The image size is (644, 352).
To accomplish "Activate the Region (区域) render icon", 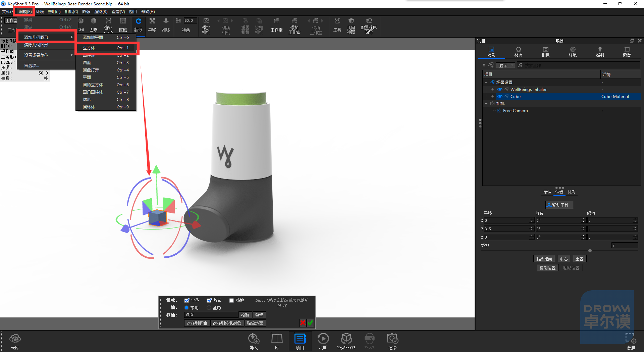I will (123, 26).
